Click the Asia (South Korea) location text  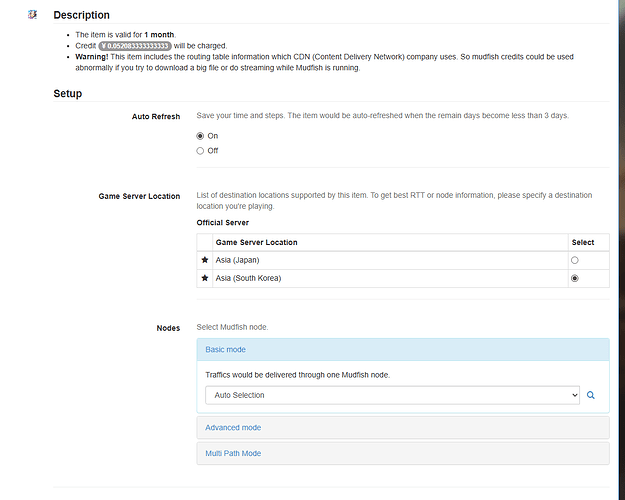(x=248, y=278)
